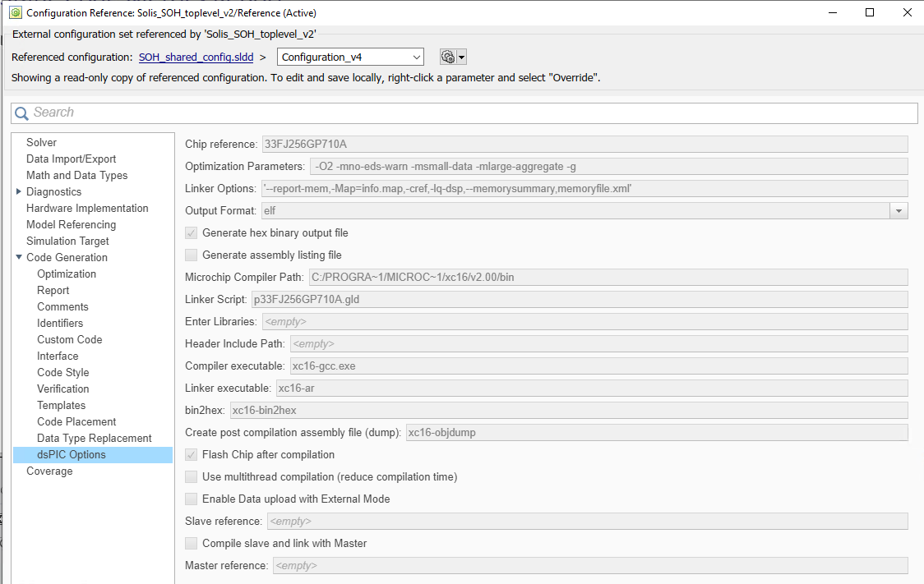Maximize the Configuration Reference window
The height and width of the screenshot is (584, 924).
coord(869,13)
